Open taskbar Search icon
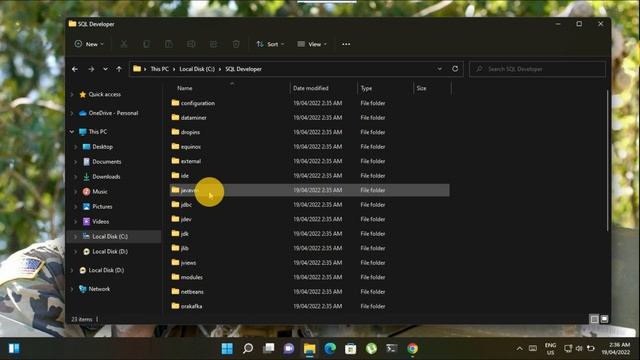 [248, 349]
